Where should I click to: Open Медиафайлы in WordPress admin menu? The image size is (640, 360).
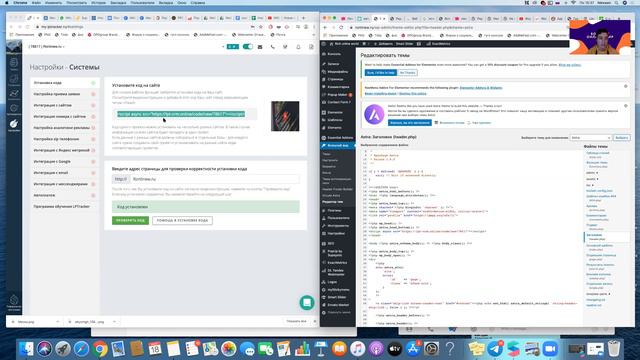click(338, 71)
